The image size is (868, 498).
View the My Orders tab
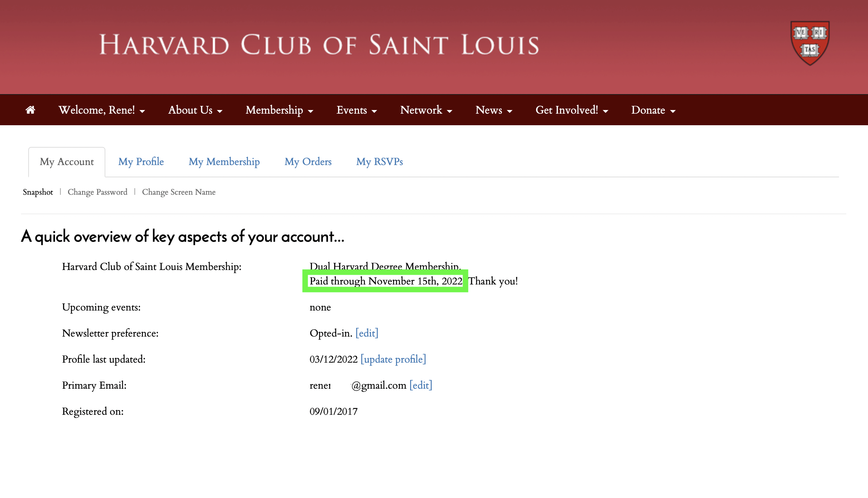click(308, 162)
